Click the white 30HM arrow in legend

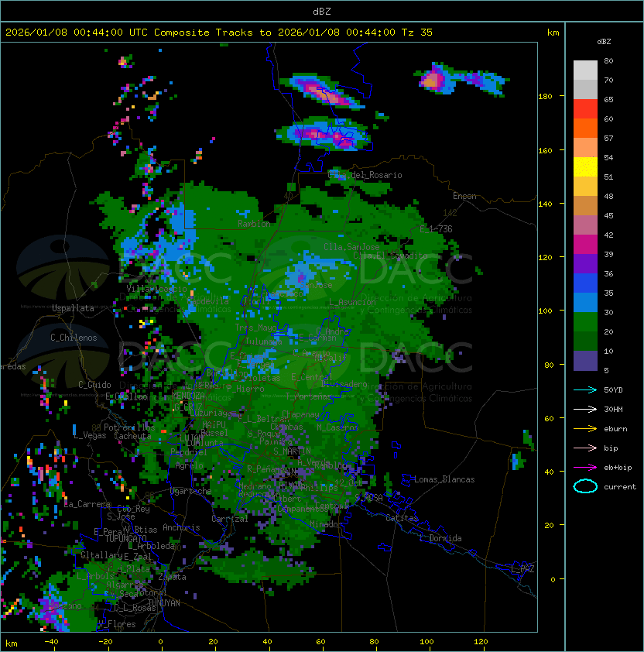[x=585, y=409]
